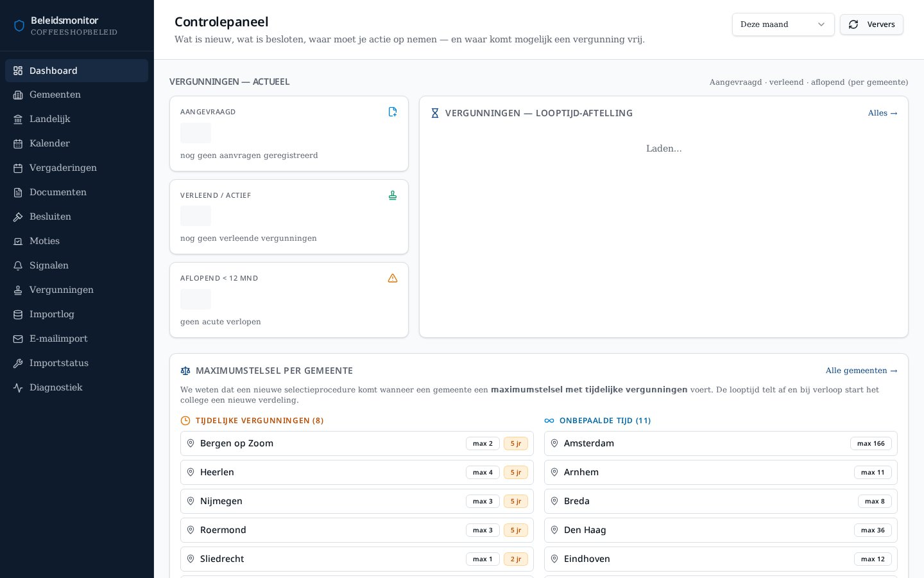The image size is (924, 578).
Task: Select the Heerlen municipality row
Action: (357, 472)
